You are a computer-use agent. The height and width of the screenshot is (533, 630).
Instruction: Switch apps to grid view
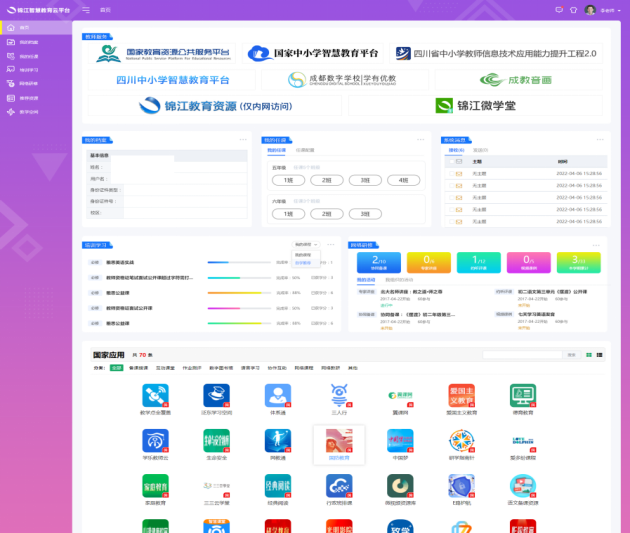pos(589,355)
